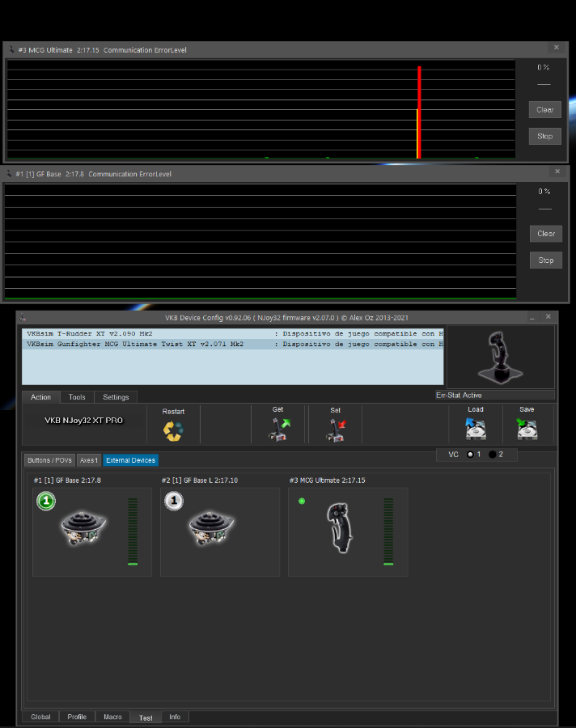
Task: Open the Action tab
Action: 41,397
